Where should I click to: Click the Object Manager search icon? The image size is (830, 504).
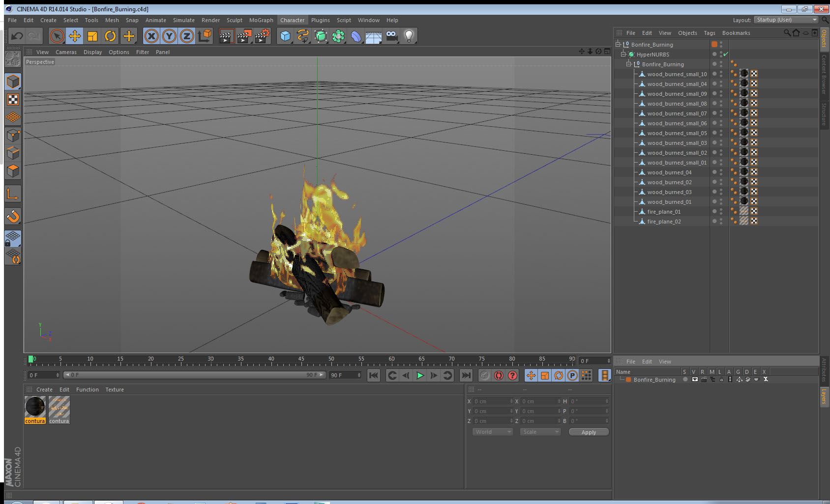click(x=787, y=33)
